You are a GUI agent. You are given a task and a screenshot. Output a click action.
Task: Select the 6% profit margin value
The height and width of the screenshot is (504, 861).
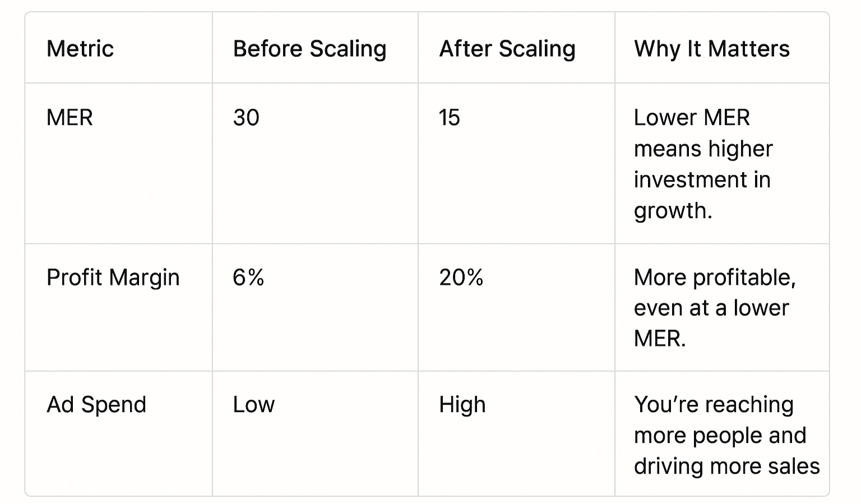tap(248, 278)
